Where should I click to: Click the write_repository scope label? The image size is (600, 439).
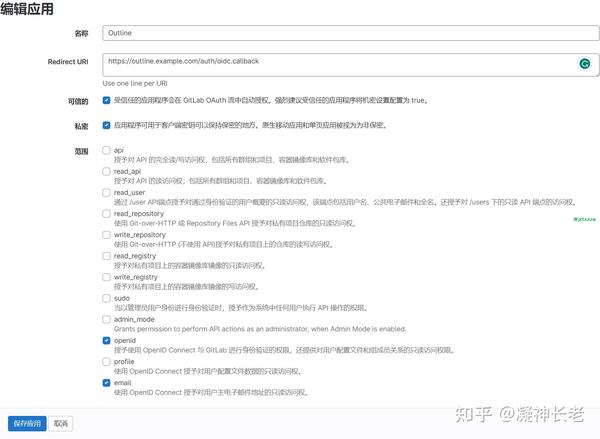tap(140, 235)
